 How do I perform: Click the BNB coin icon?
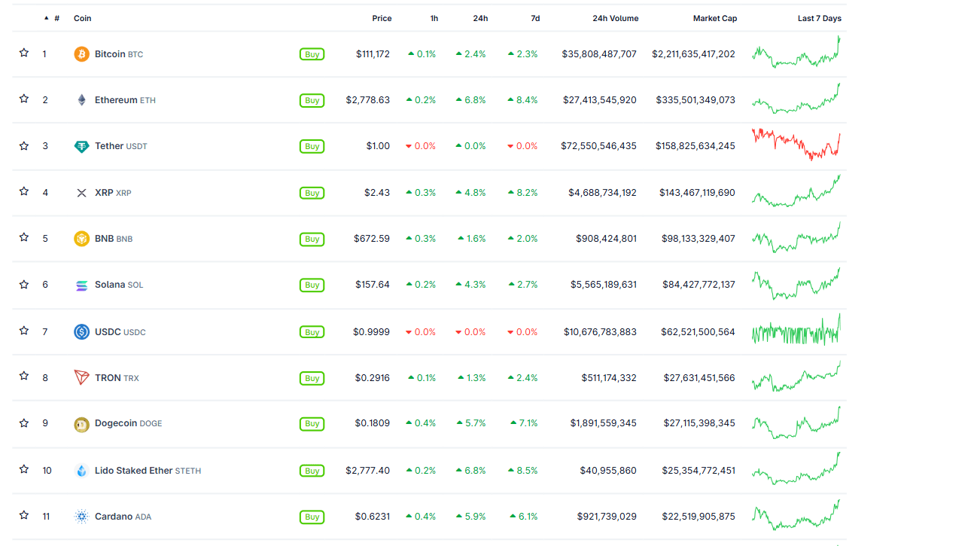click(81, 239)
